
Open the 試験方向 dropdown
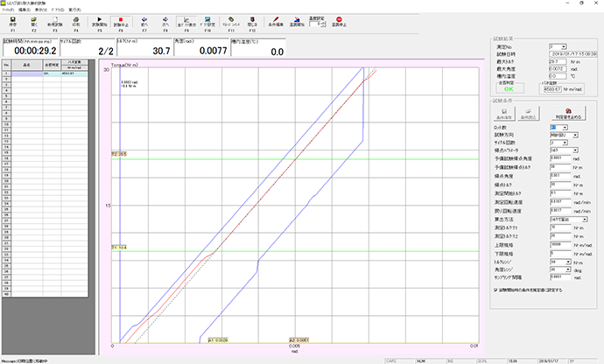pos(575,136)
